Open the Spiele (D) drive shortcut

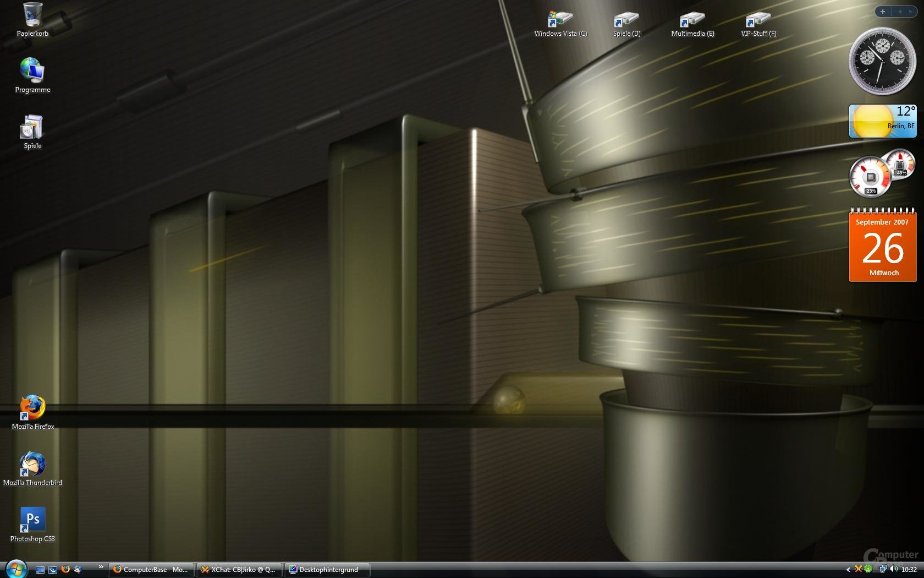click(x=626, y=24)
